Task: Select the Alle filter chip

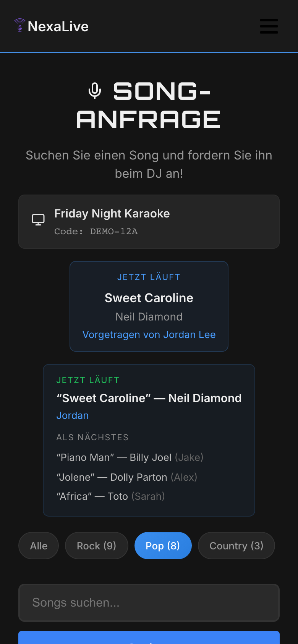Action: pos(39,546)
